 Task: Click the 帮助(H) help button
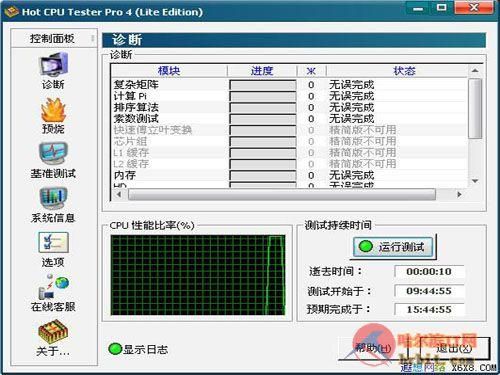373,348
